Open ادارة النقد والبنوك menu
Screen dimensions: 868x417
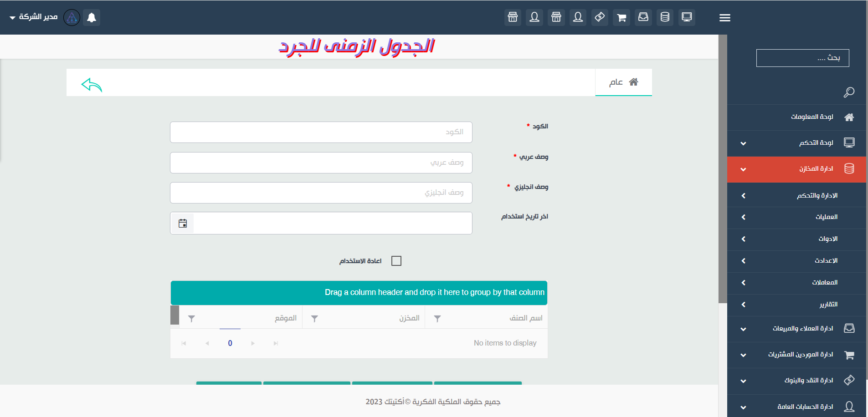[x=796, y=381]
